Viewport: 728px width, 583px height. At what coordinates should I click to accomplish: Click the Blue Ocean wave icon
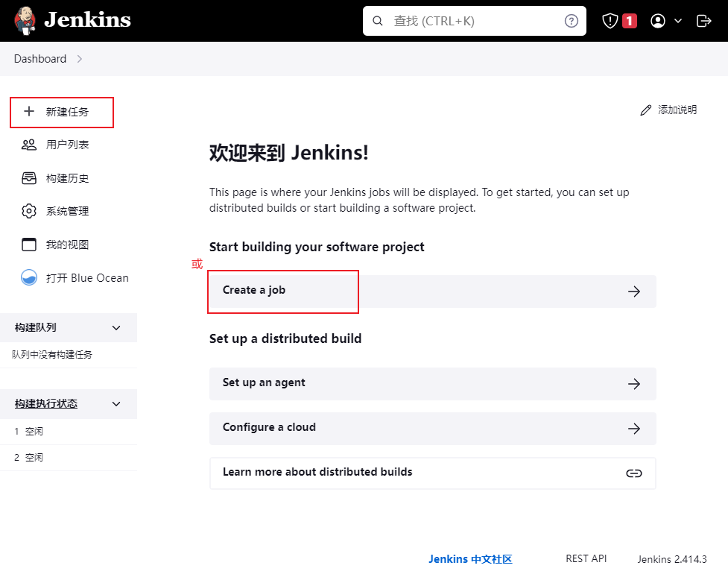pos(29,278)
